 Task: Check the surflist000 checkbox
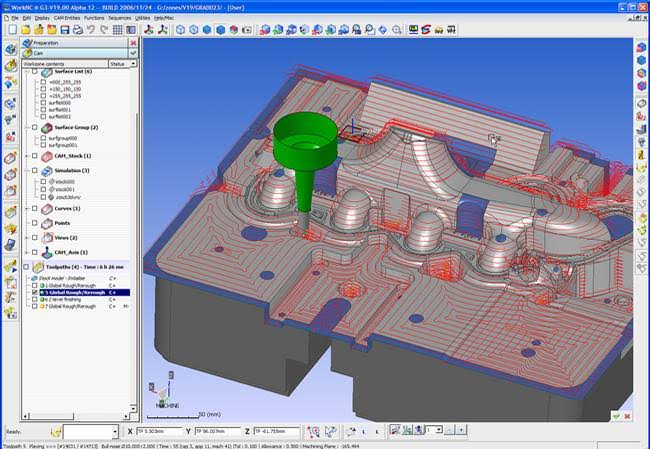click(44, 103)
